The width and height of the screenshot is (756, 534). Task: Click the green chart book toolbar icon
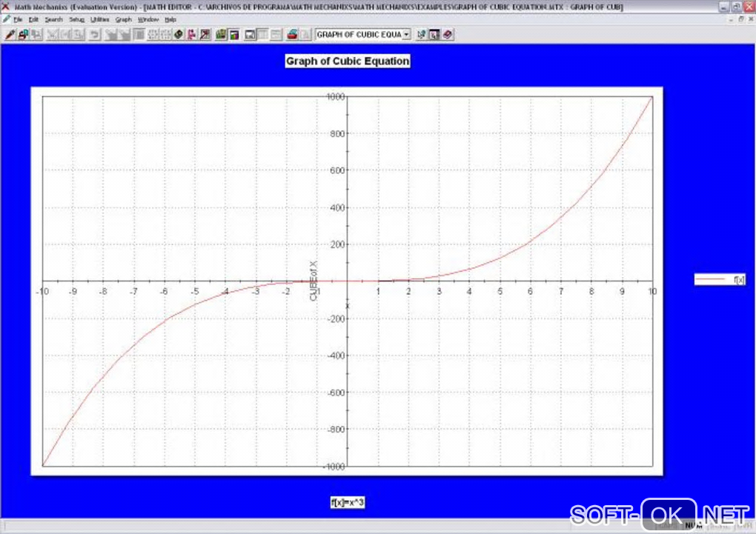(221, 34)
